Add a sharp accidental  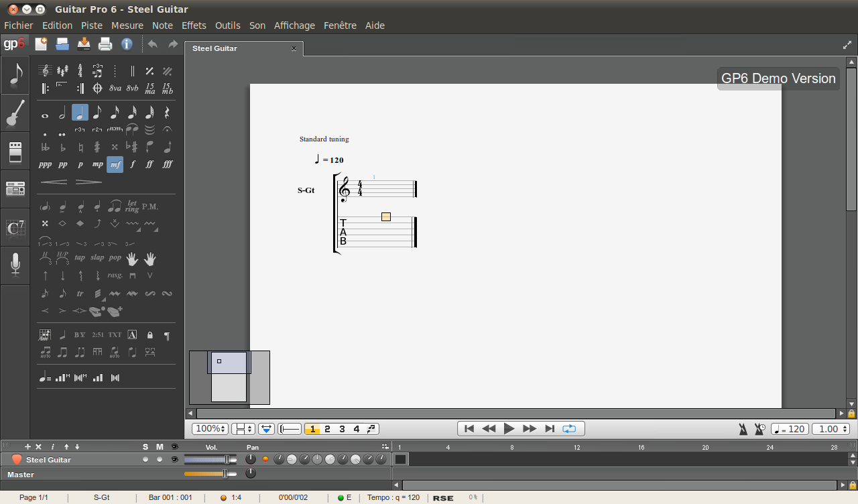tap(97, 147)
